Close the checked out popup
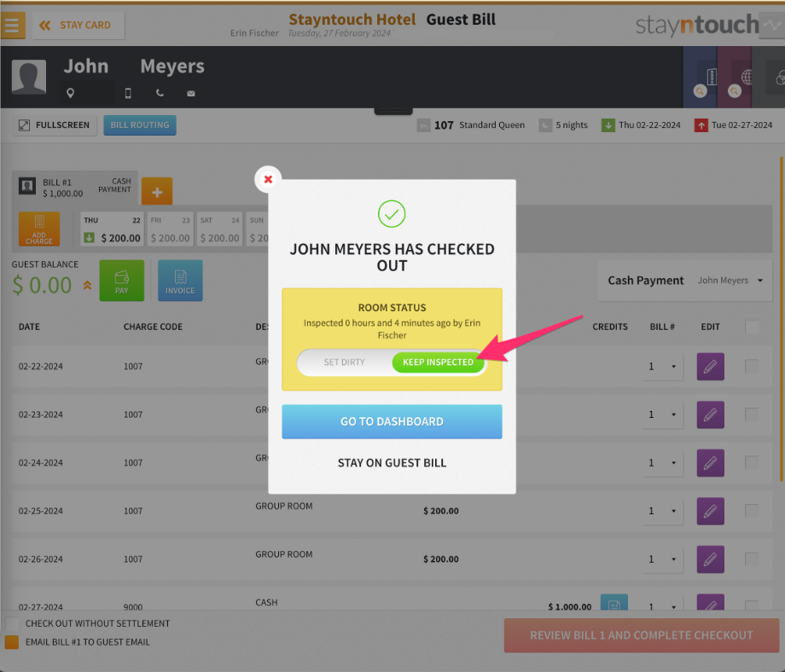The height and width of the screenshot is (672, 785). (268, 179)
